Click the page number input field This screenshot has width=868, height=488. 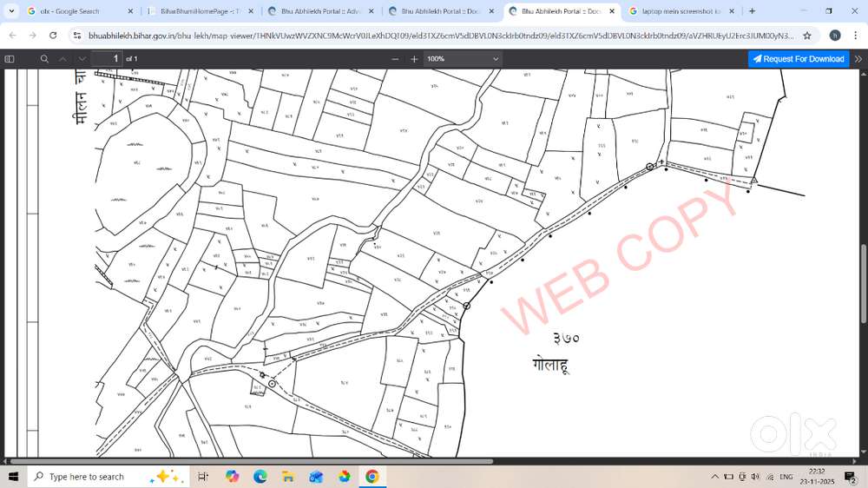(108, 58)
